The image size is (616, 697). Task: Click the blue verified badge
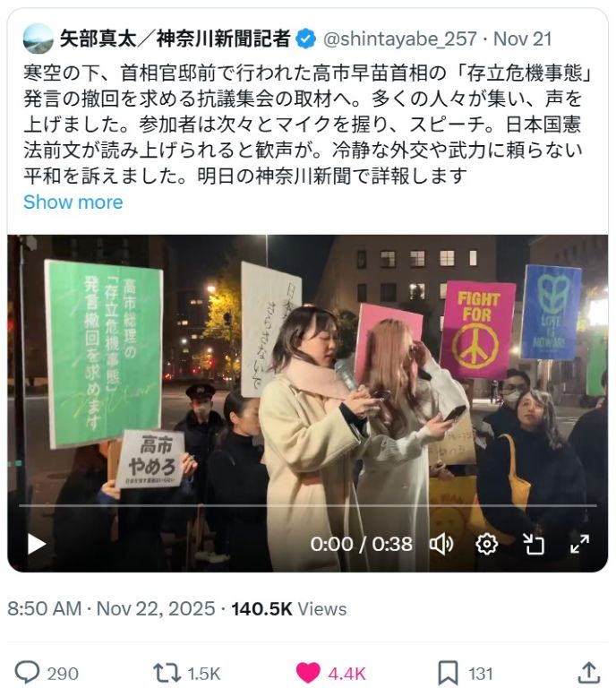pyautogui.click(x=306, y=39)
